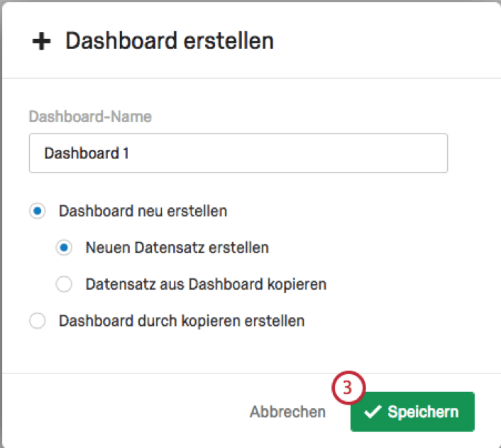Click the checkmark icon on Speichern

click(373, 412)
